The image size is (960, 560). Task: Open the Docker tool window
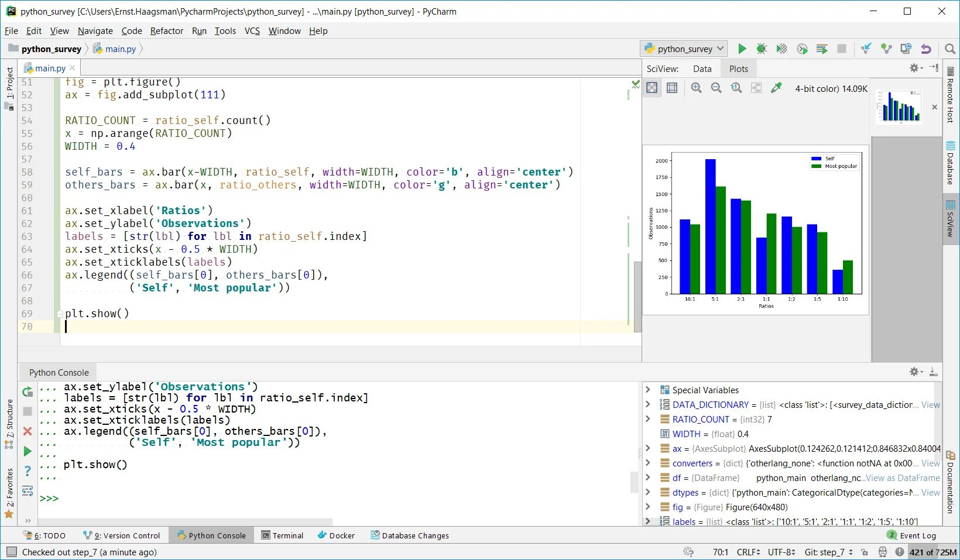(336, 535)
